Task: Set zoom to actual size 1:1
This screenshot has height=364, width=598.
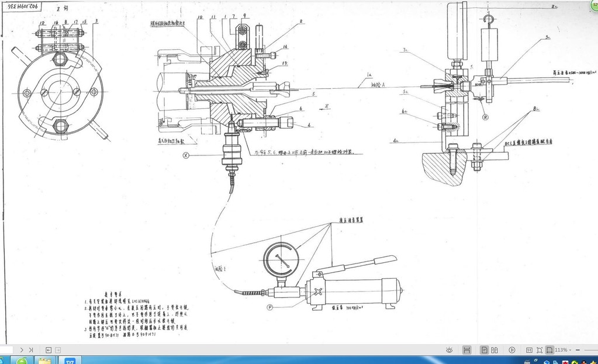Action: (529, 350)
